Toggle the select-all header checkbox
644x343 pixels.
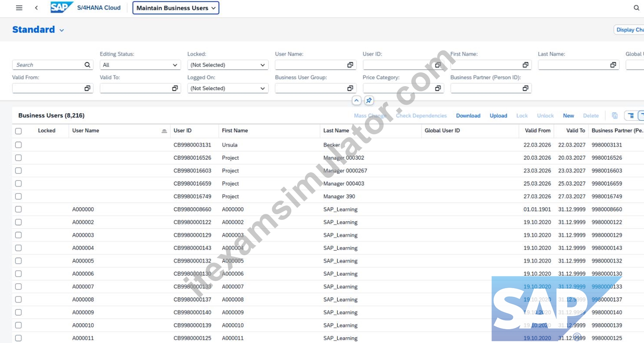[x=19, y=131]
